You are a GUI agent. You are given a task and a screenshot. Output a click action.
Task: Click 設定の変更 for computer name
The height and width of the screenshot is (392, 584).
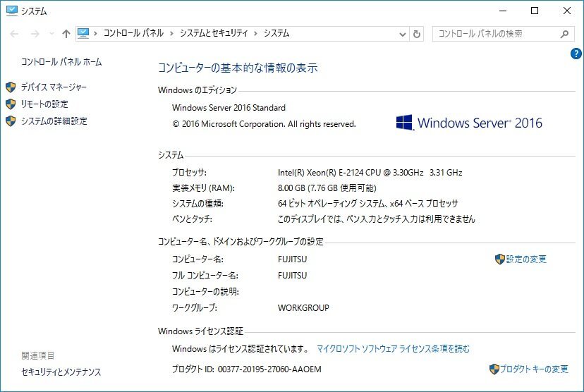click(525, 259)
